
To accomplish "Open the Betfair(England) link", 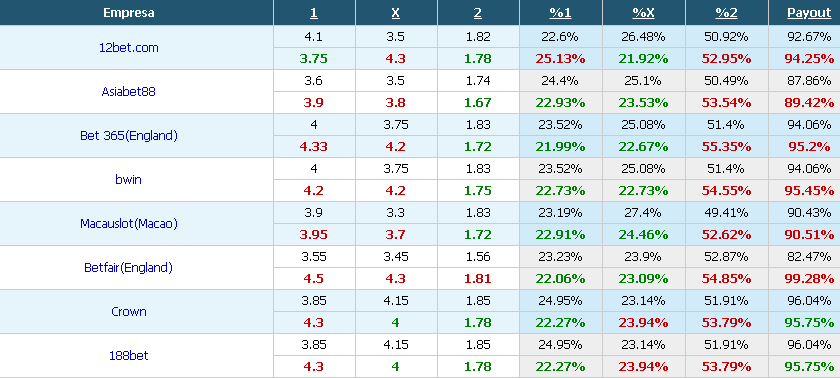I will (x=129, y=267).
